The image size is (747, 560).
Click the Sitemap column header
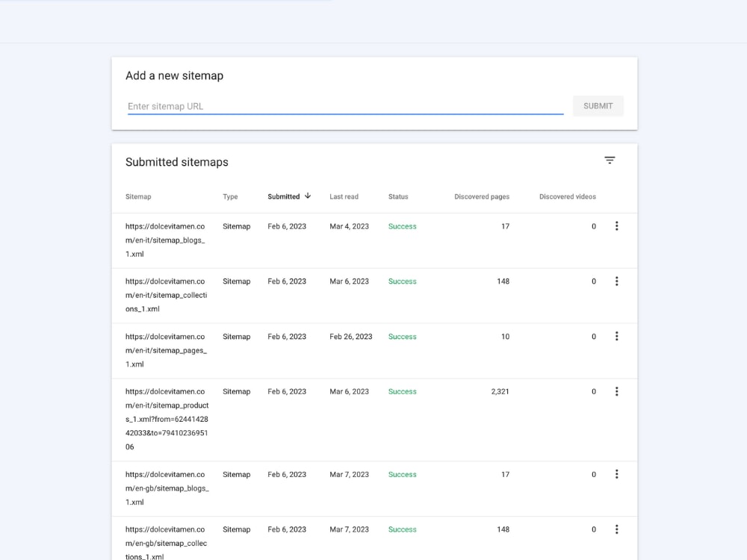[138, 196]
